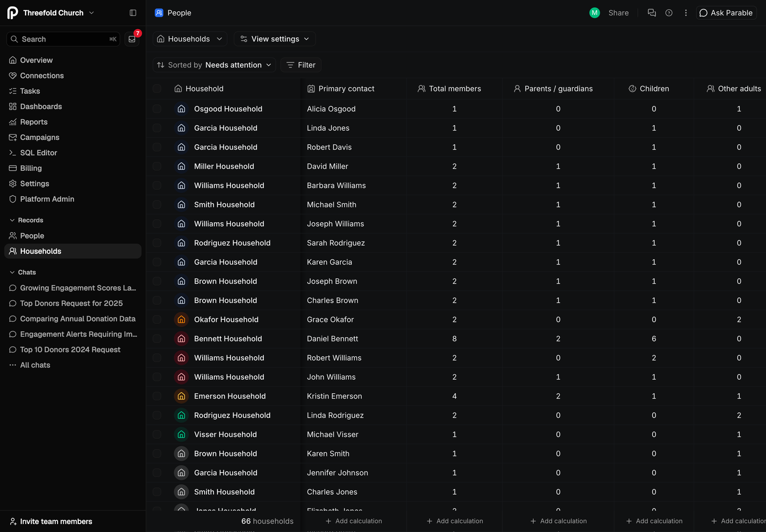Check the Miller Household row checkbox
Image resolution: width=766 pixels, height=532 pixels.
point(157,167)
